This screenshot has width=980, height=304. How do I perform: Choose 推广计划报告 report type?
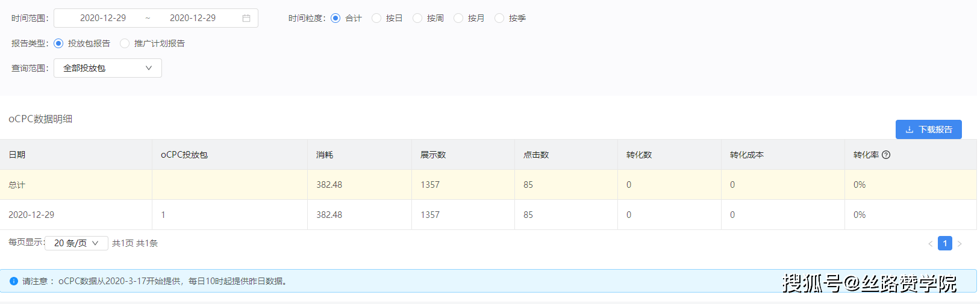[x=125, y=43]
